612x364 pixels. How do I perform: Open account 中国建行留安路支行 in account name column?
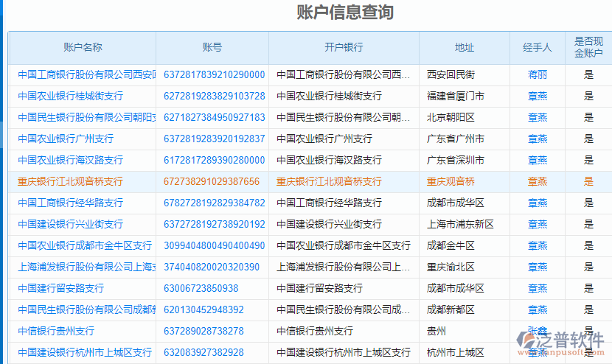(x=61, y=288)
